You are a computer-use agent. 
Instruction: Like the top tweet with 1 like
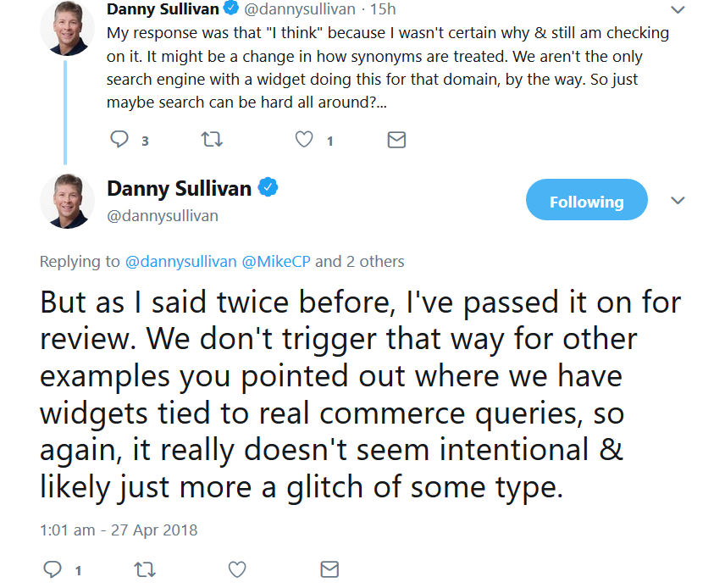(x=304, y=140)
